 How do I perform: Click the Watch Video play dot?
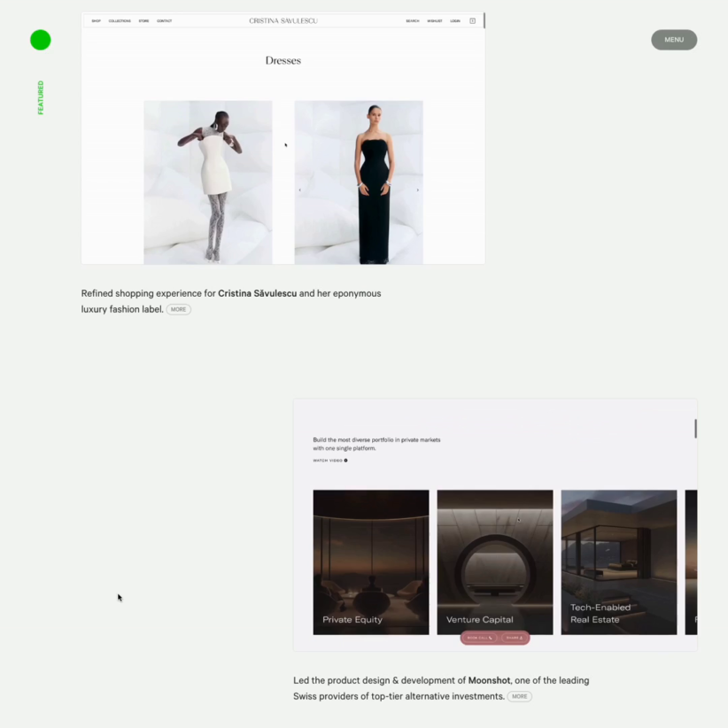pos(345,461)
